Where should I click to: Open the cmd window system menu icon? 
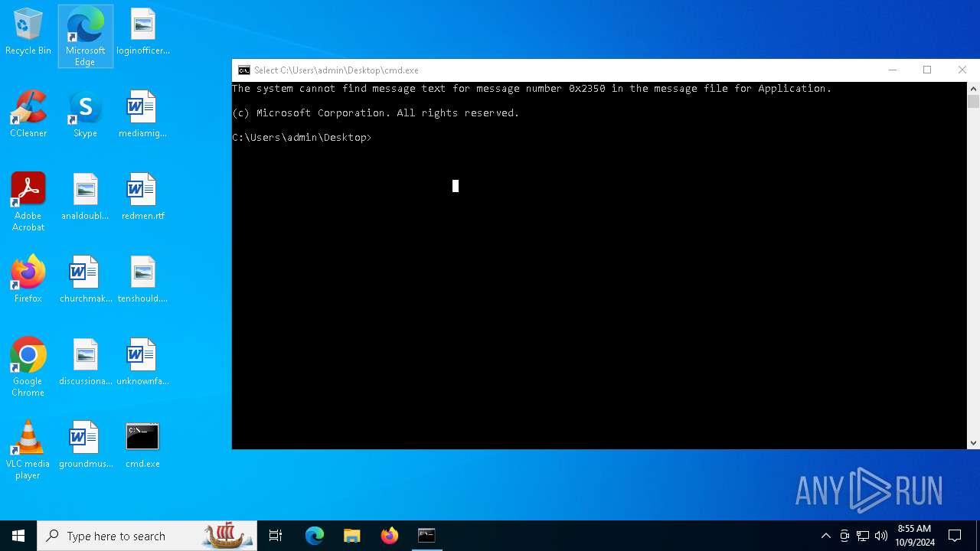pos(244,70)
